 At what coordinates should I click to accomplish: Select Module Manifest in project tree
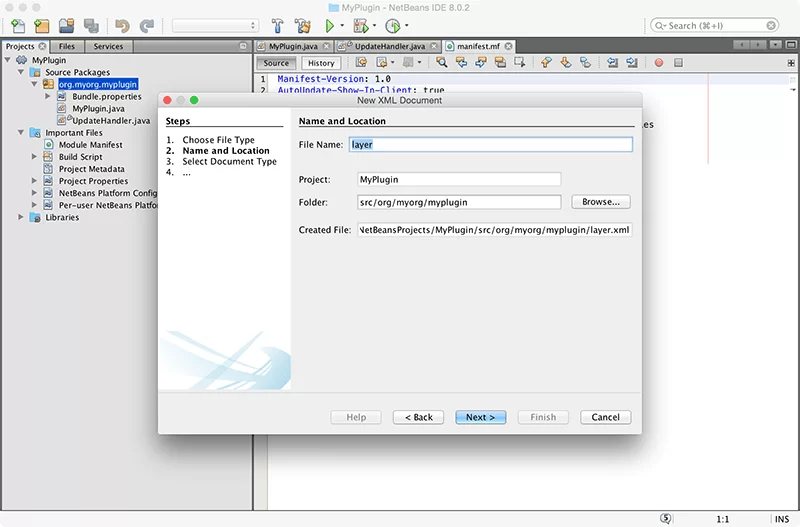coord(90,144)
